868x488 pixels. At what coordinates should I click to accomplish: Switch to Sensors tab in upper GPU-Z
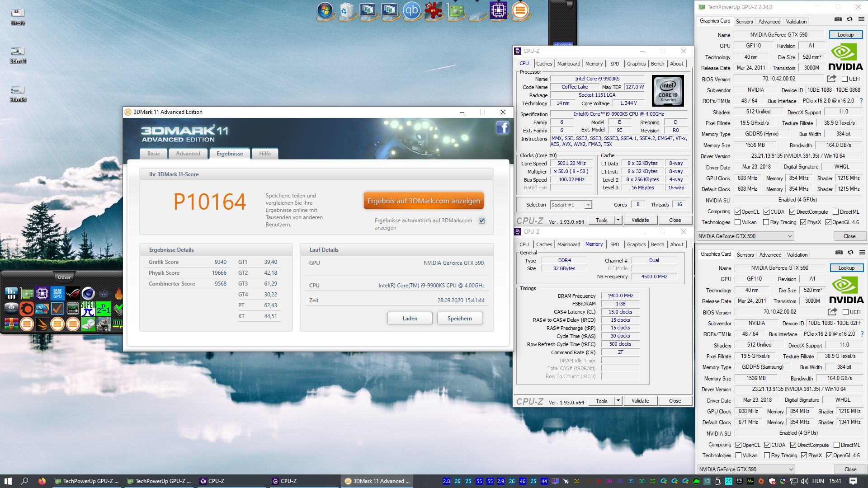coord(744,21)
